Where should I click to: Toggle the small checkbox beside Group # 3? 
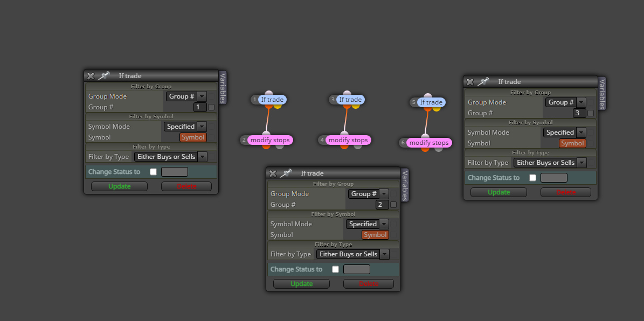591,113
